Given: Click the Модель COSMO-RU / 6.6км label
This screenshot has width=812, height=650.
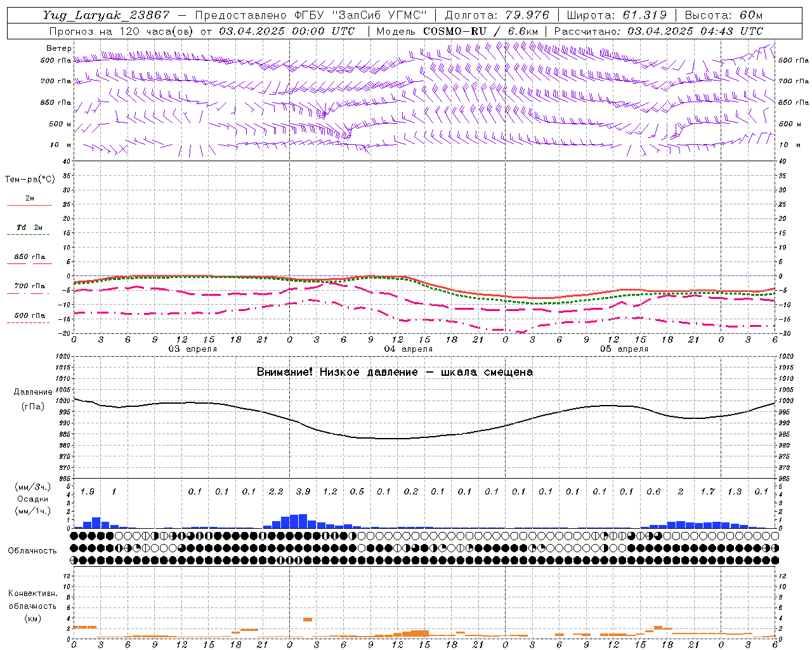Looking at the screenshot, I should (x=457, y=31).
